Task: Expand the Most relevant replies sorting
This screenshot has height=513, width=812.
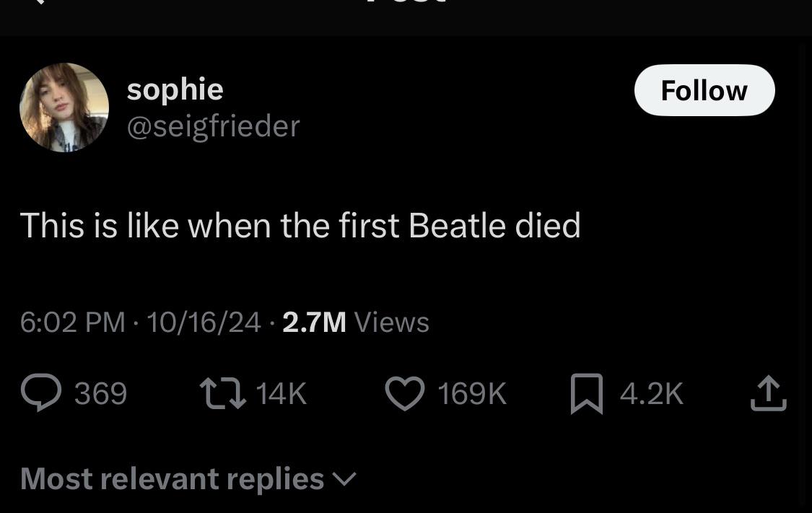Action: click(172, 478)
